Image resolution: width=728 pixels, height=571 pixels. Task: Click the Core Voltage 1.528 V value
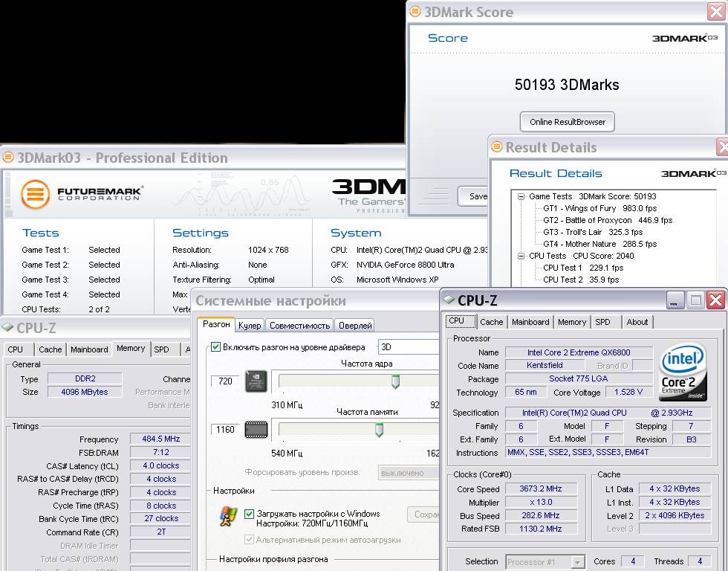(x=628, y=392)
